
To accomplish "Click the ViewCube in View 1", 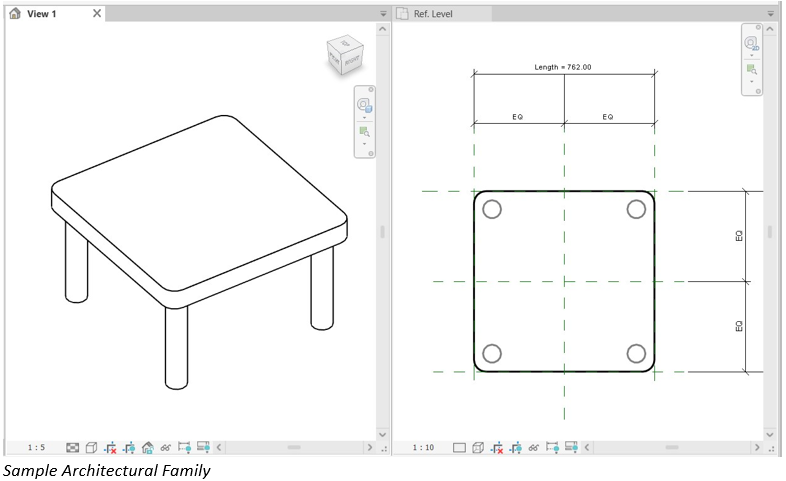I will [346, 56].
